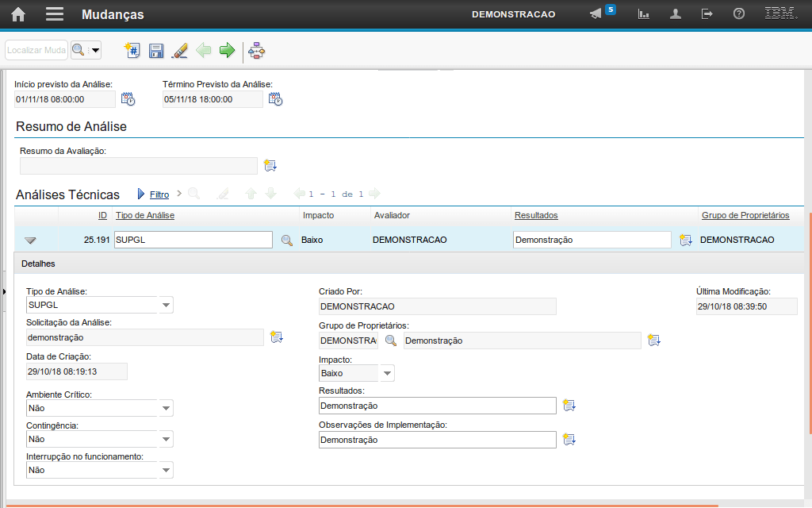The width and height of the screenshot is (812, 508).
Task: Click the Início previsto da Análise date field
Action: tap(65, 99)
